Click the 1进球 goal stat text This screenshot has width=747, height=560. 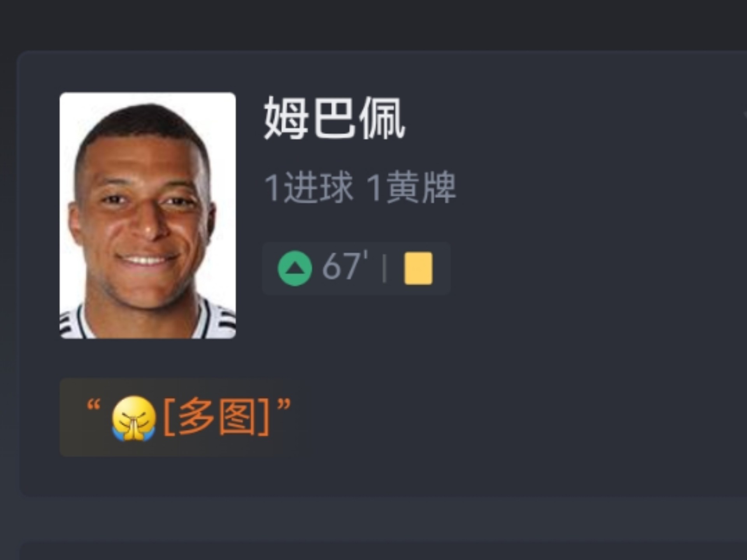309,188
